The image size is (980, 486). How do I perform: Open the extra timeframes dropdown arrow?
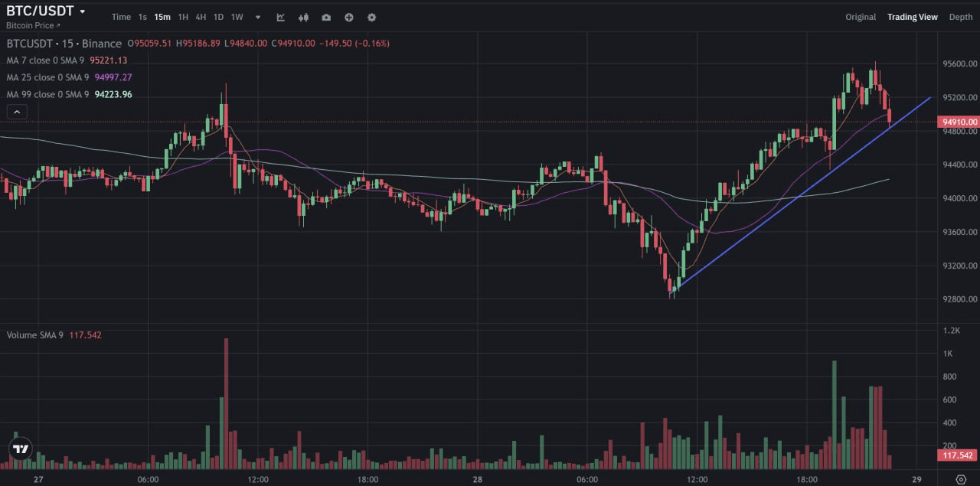257,16
